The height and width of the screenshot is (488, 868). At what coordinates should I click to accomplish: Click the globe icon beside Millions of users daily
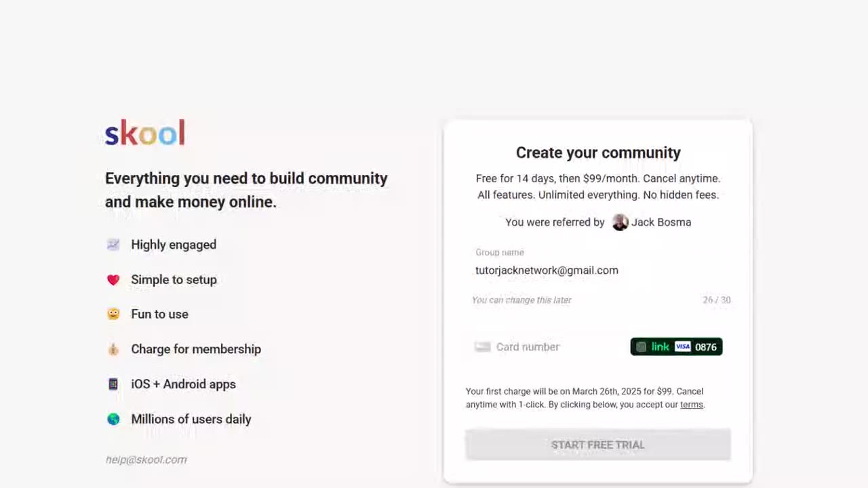113,419
